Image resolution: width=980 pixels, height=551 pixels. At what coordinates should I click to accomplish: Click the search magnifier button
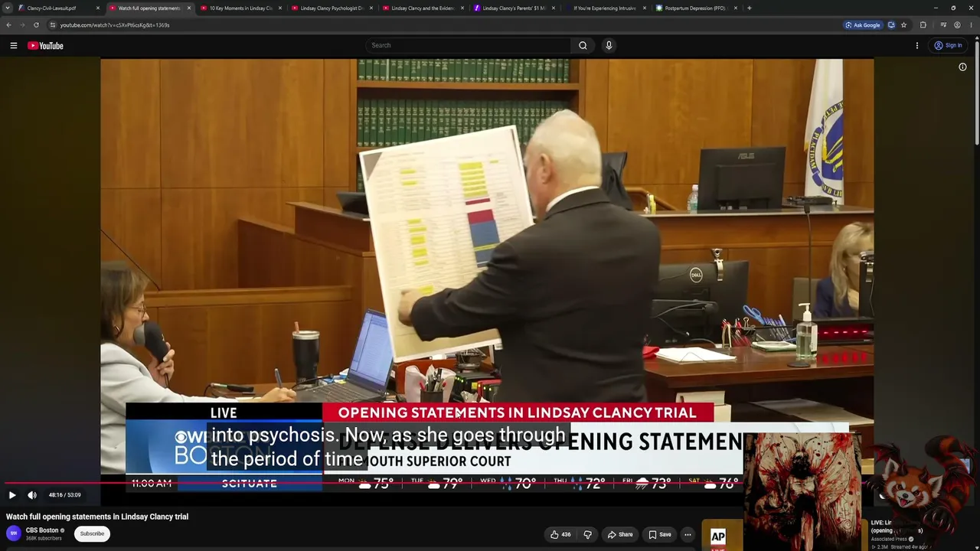pyautogui.click(x=583, y=45)
